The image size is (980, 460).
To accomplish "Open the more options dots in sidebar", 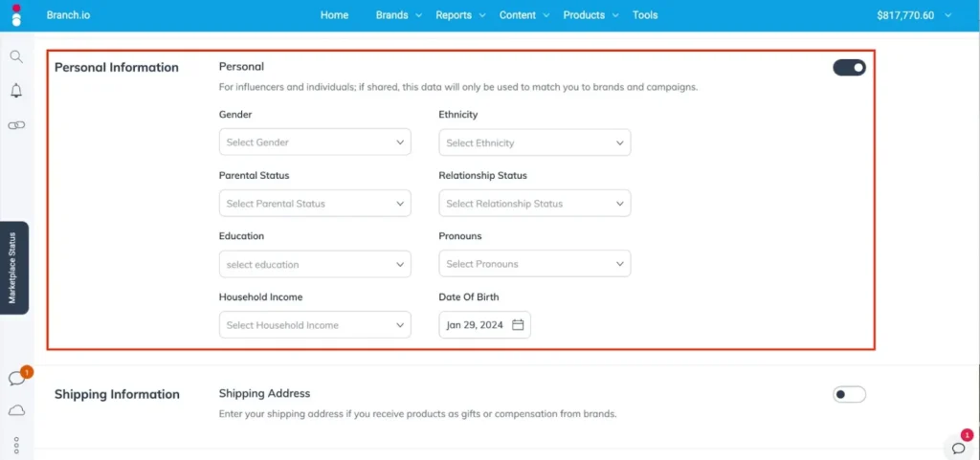I will coord(16,444).
